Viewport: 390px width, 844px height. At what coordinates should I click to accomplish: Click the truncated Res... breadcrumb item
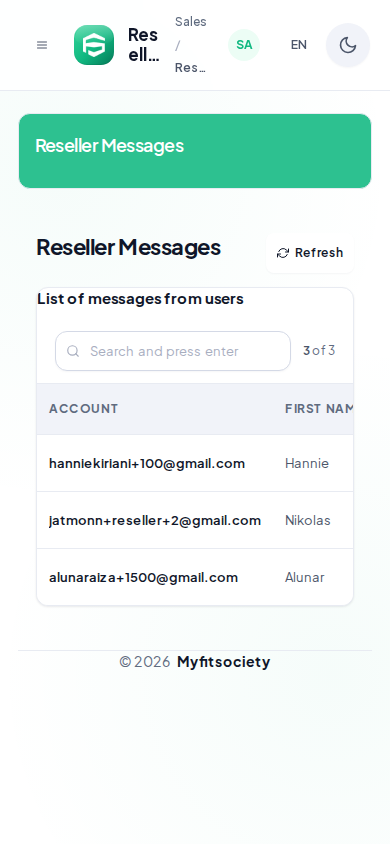190,68
